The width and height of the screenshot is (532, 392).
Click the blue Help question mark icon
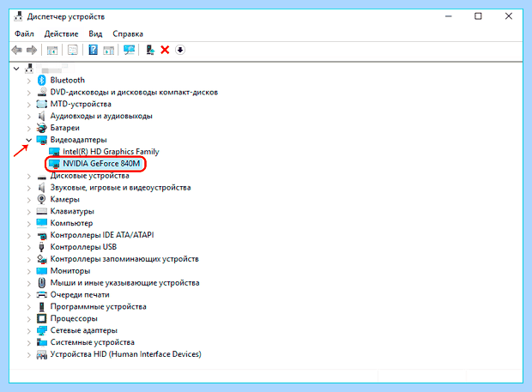(93, 50)
